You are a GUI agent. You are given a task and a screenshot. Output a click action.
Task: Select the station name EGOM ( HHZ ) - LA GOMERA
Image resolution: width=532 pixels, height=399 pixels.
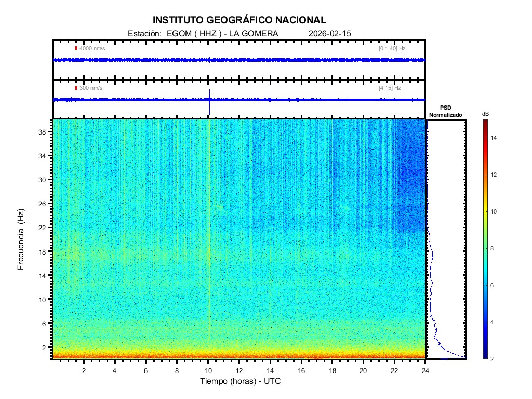[x=219, y=33]
